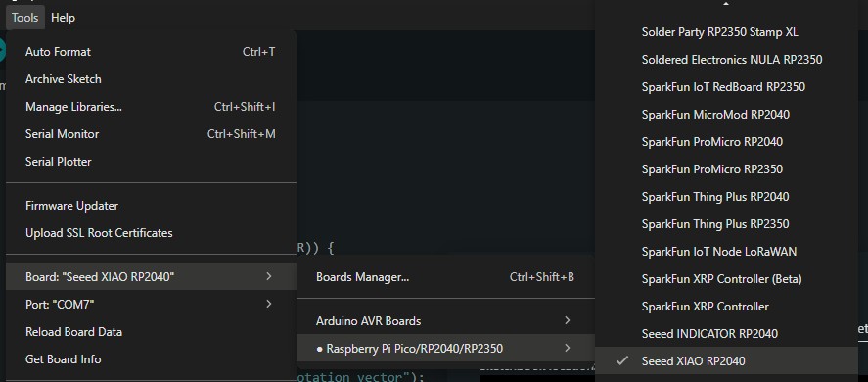Viewport: 868px width, 382px height.
Task: Select SparkFun Thing Plus RP2040
Action: [726, 197]
